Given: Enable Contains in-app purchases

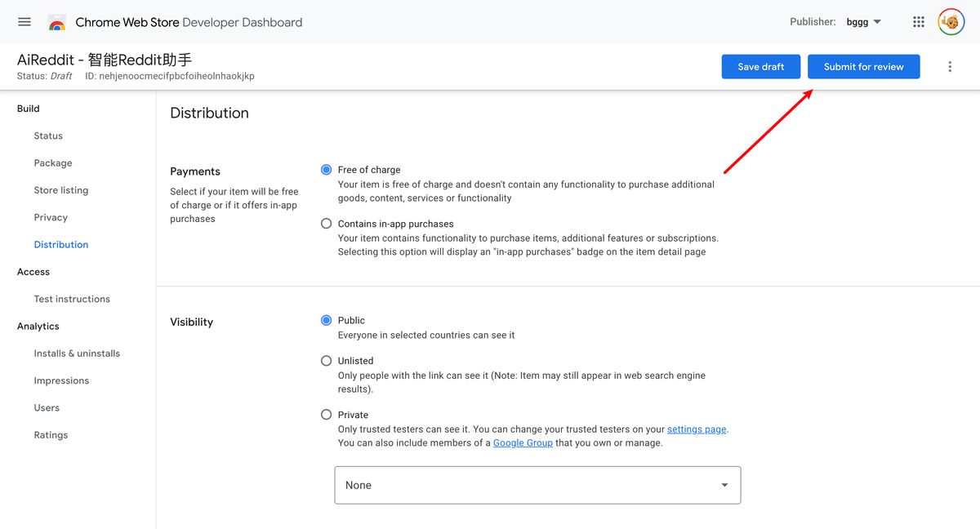Looking at the screenshot, I should [x=326, y=223].
